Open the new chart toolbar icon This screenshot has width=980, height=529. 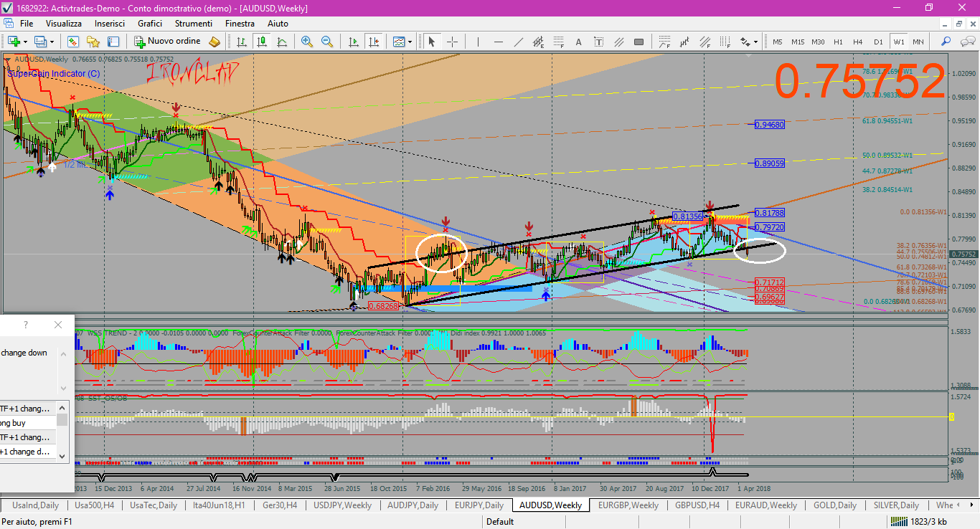[x=14, y=42]
